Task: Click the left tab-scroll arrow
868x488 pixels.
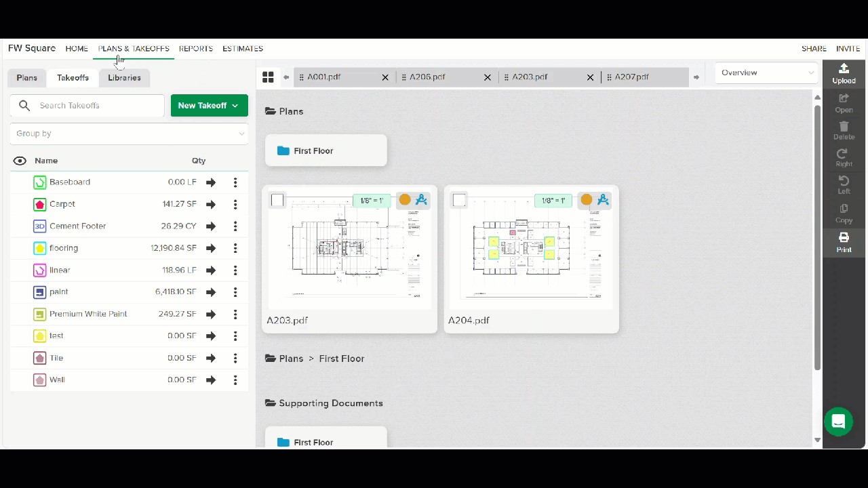Action: click(286, 77)
